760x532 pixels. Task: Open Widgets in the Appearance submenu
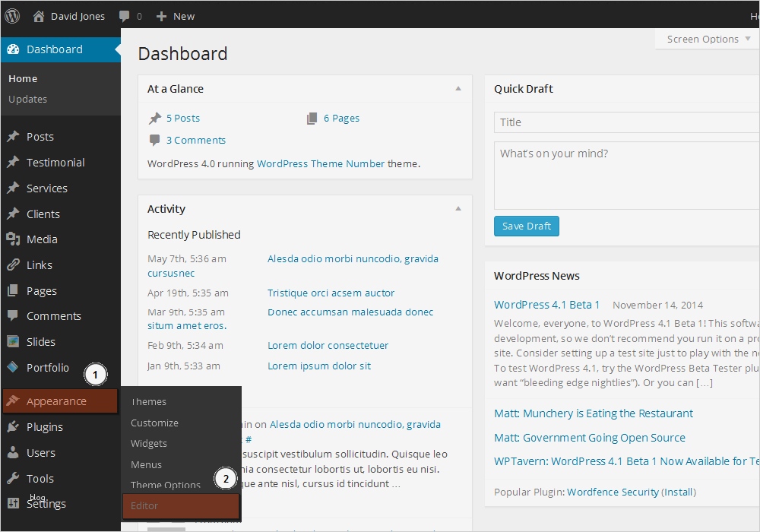tap(149, 444)
